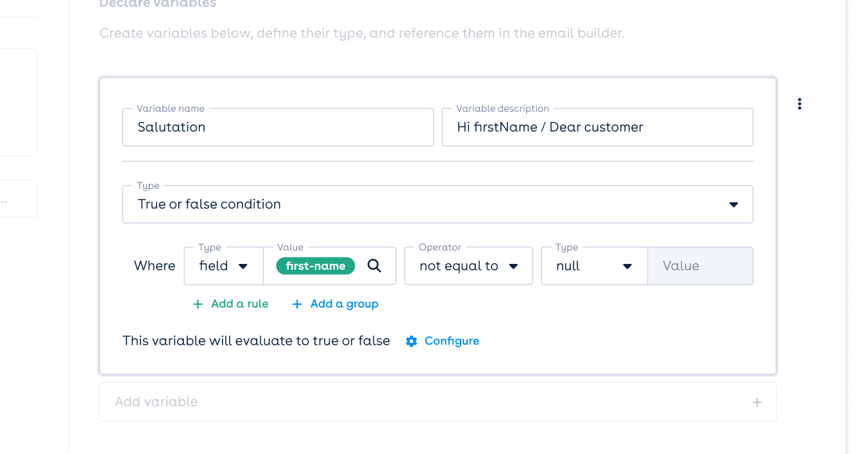Focus the Variable description input field
Viewport: 868px width, 454px height.
tap(597, 127)
